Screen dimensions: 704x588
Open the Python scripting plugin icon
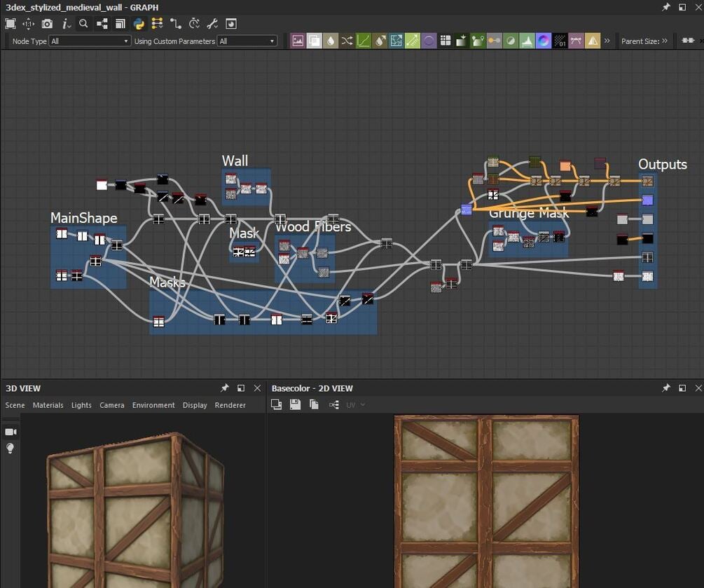click(139, 24)
